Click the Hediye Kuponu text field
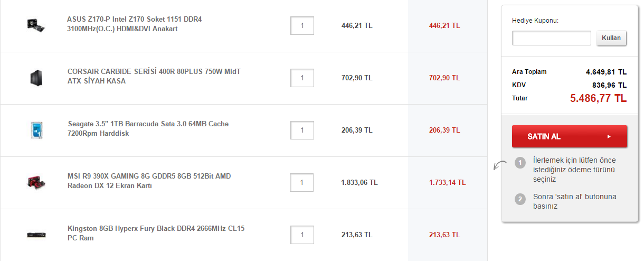 click(x=551, y=38)
